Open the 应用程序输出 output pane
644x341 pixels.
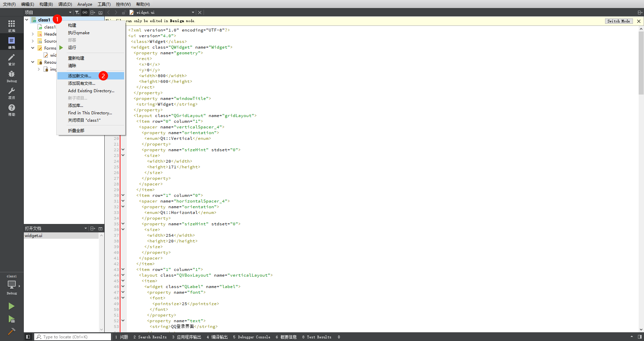(x=186, y=337)
